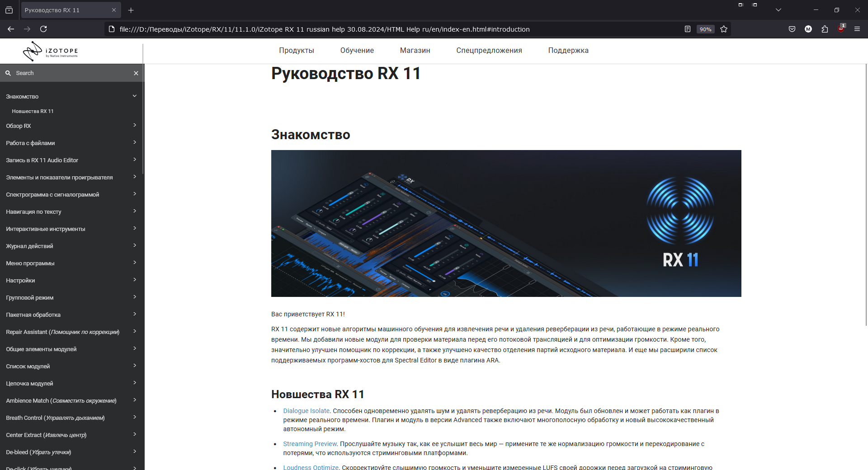This screenshot has height=470, width=868.
Task: Follow the Streaming Preview link
Action: pos(310,444)
